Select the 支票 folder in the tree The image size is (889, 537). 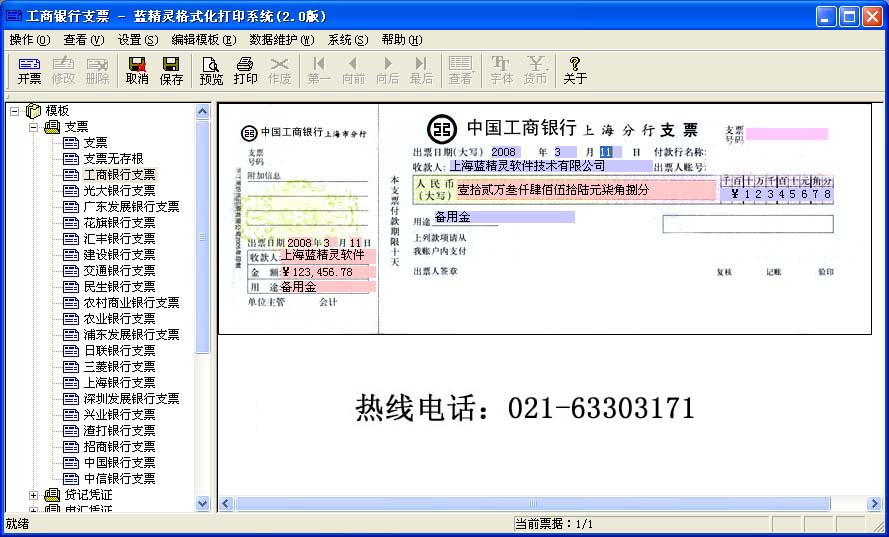[x=76, y=126]
